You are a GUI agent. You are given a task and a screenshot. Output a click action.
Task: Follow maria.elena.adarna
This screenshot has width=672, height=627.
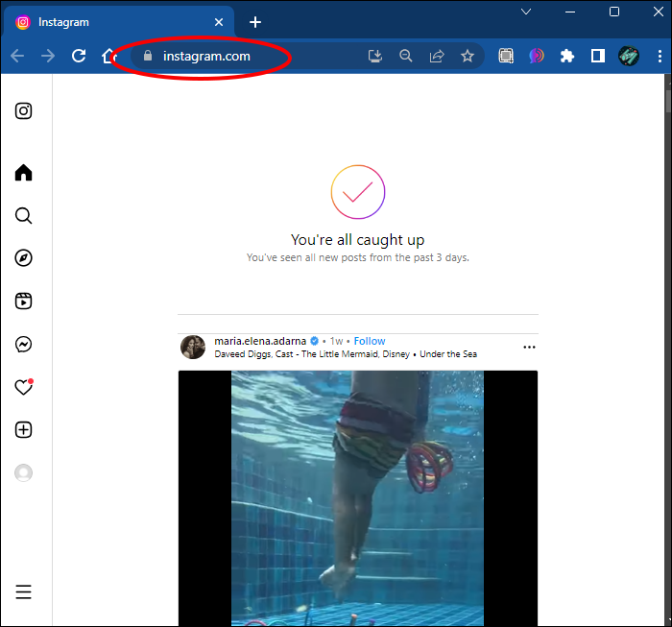[x=370, y=341]
